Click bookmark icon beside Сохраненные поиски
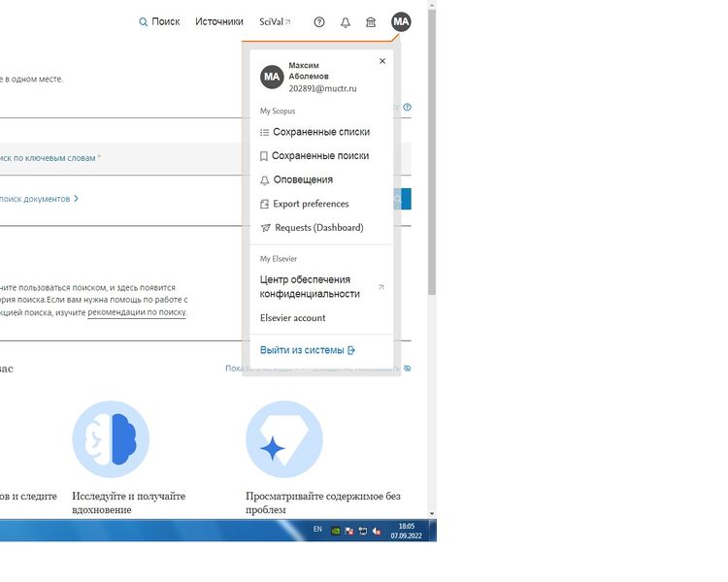 (264, 156)
